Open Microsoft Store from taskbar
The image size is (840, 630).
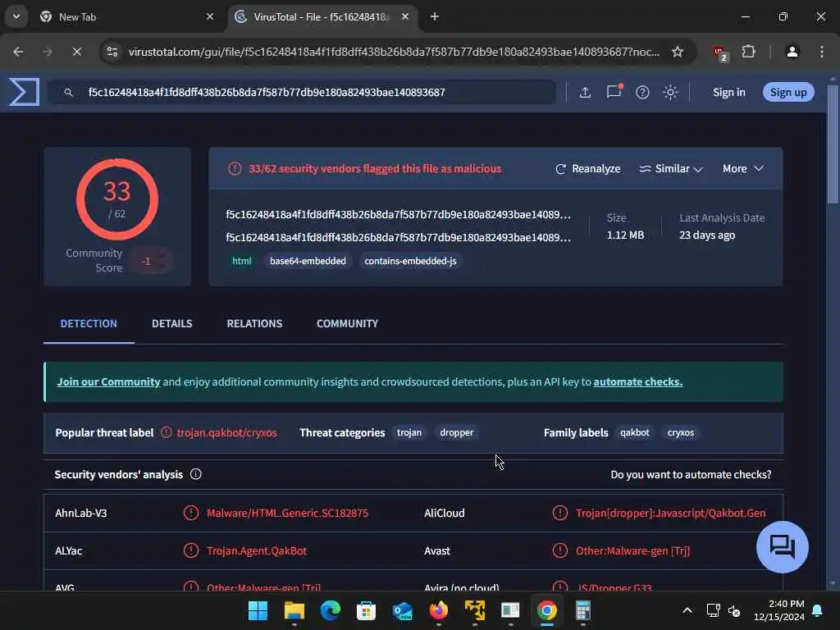point(366,610)
